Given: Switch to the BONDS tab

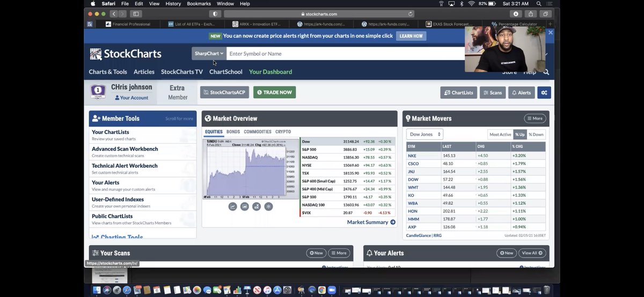Looking at the screenshot, I should [x=233, y=132].
